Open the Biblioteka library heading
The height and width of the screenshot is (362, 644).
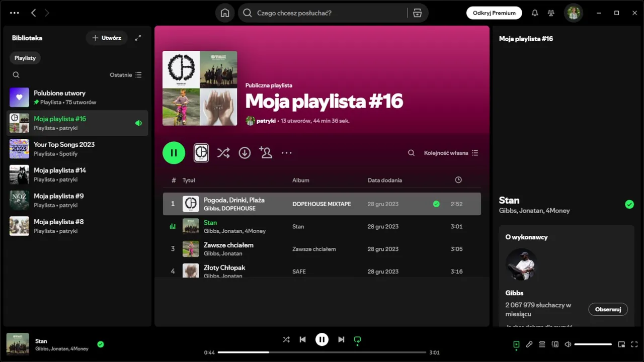coord(27,38)
